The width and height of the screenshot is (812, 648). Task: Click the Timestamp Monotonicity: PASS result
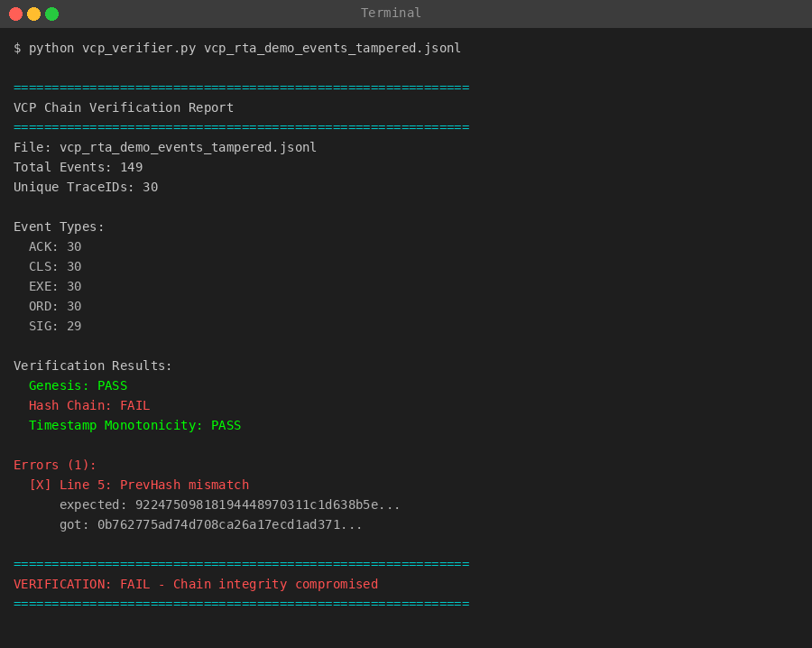coord(134,425)
